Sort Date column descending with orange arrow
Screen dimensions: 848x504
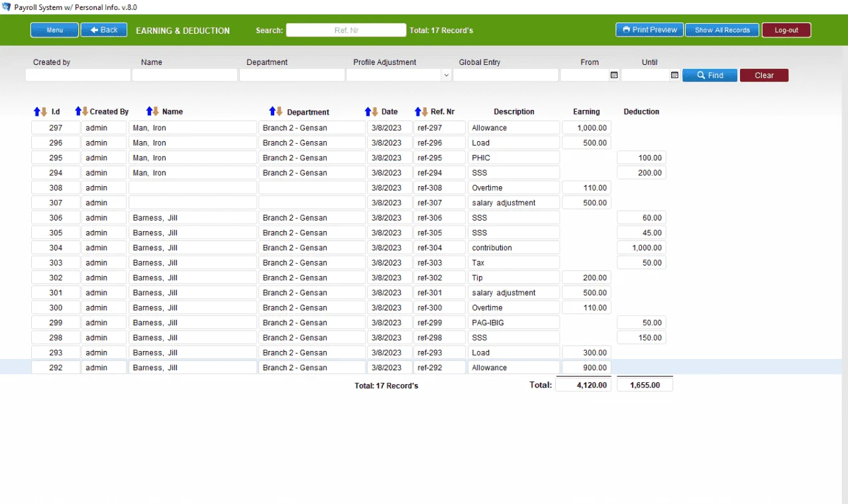375,111
